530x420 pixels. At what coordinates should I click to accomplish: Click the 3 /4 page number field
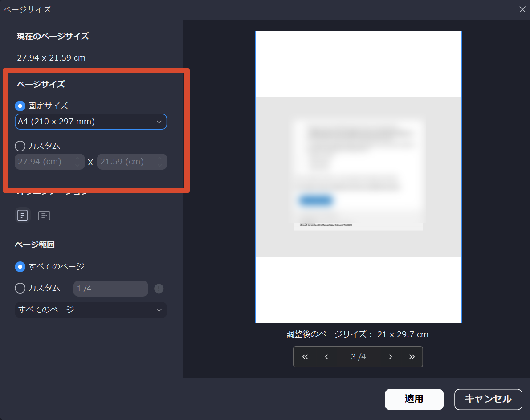pyautogui.click(x=358, y=357)
